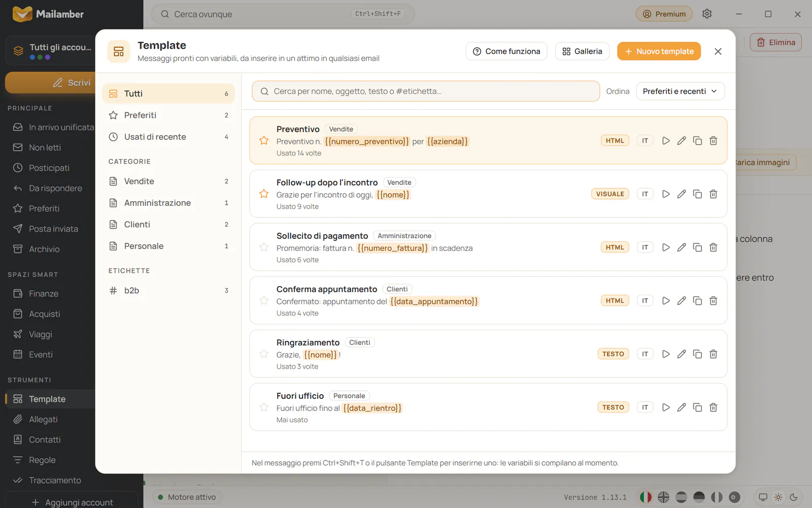The height and width of the screenshot is (508, 812).
Task: Filter templates by the b2b label
Action: (x=168, y=291)
